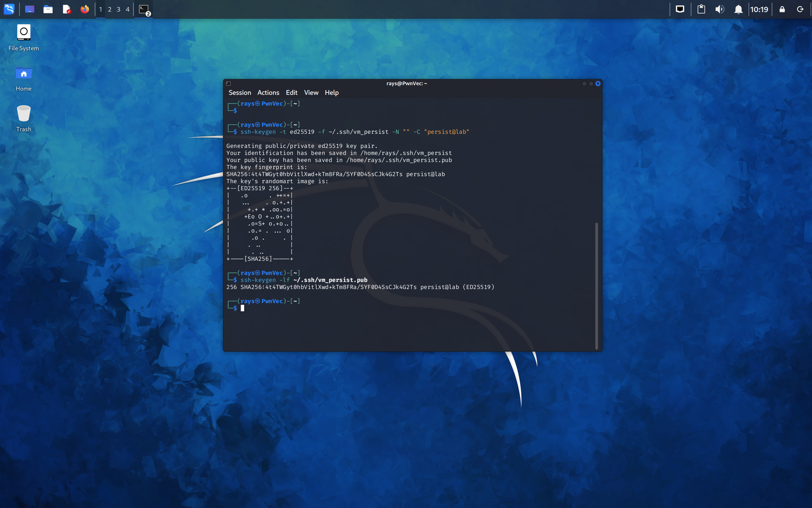Image resolution: width=812 pixels, height=508 pixels.
Task: Switch to workspace 3
Action: (x=119, y=9)
